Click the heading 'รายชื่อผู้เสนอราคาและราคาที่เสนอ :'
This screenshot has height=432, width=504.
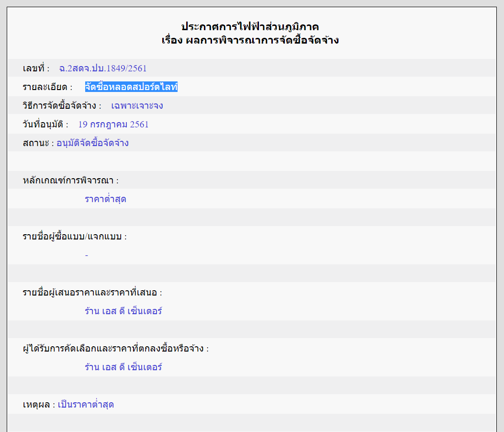[x=92, y=292]
